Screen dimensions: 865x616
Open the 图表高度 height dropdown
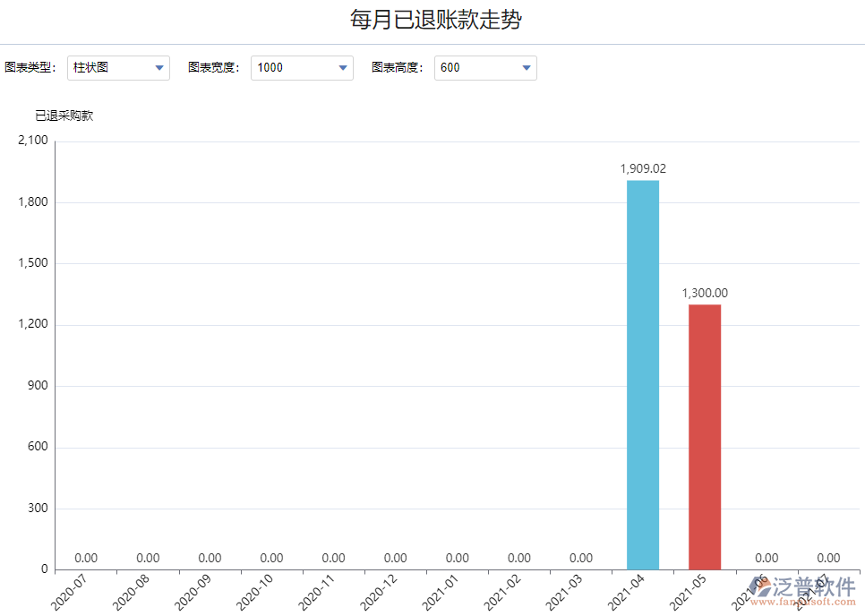(x=485, y=67)
